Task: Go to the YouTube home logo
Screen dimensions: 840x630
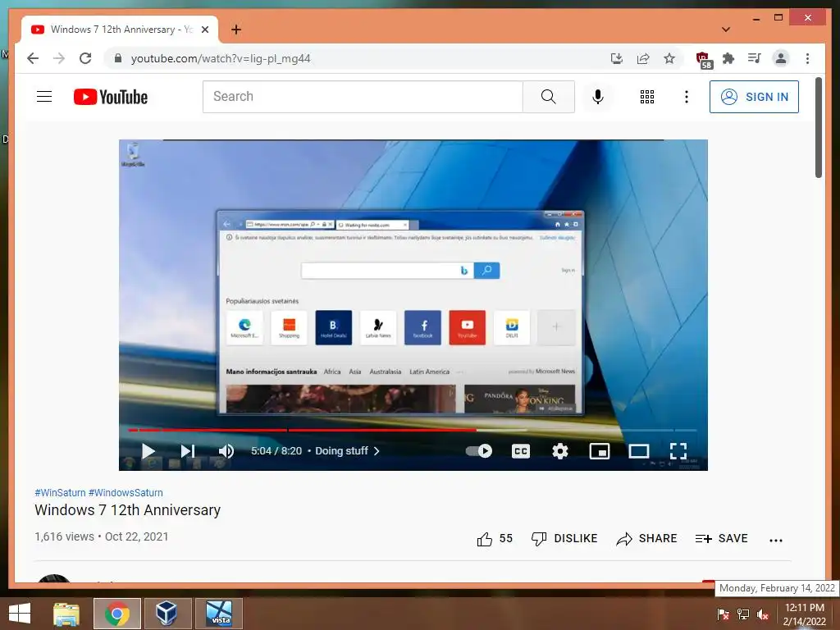Action: 111,97
